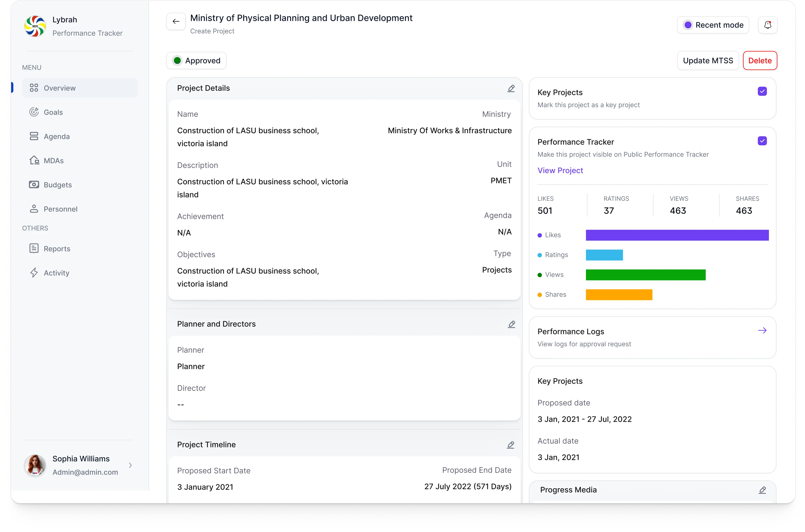Click the Lybrah logo
This screenshot has height=532, width=805.
pyautogui.click(x=35, y=26)
